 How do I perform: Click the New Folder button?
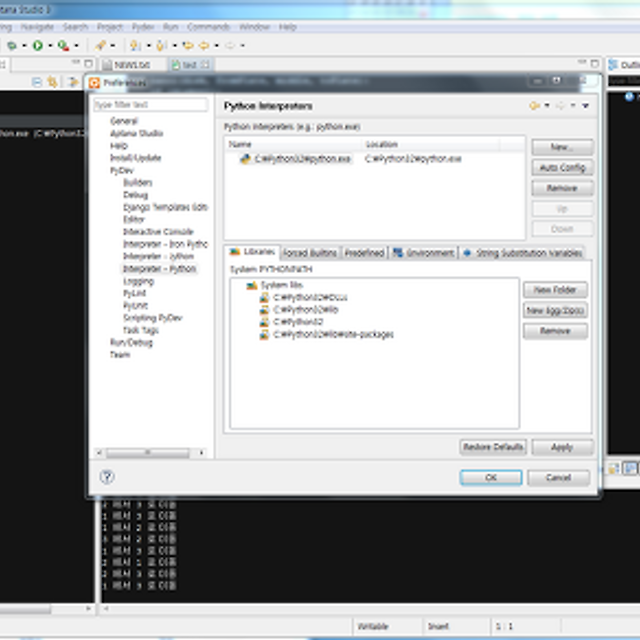point(555,289)
